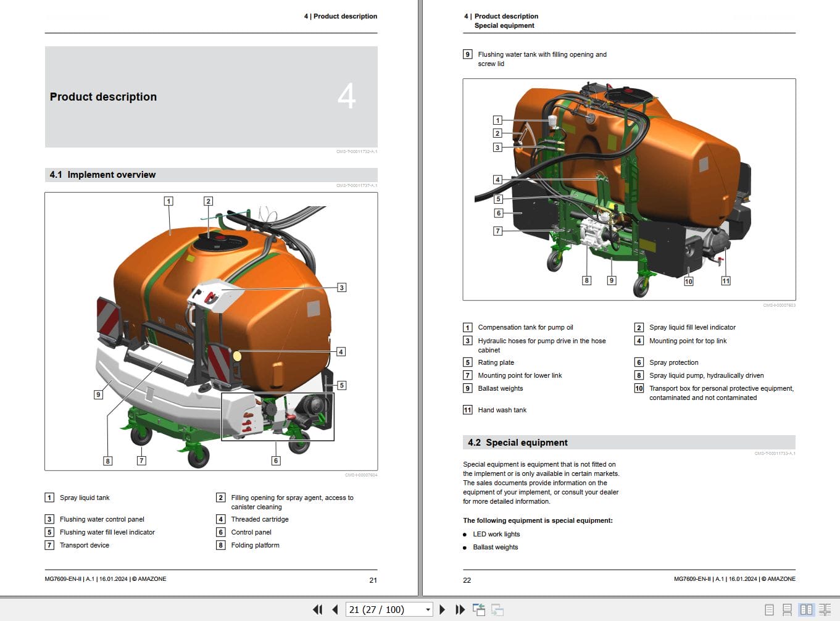Screen dimensions: 840x621
Task: Click the 'Hand wash tank' legend entry
Action: click(x=502, y=410)
